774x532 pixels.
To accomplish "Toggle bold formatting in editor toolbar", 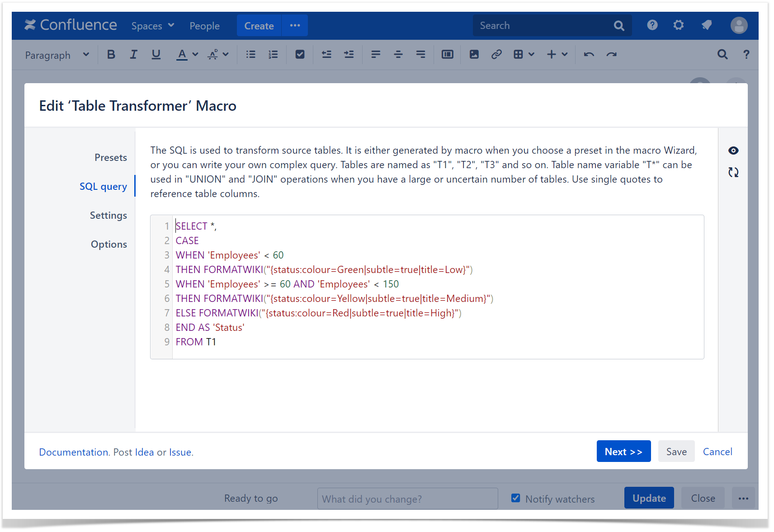I will (111, 55).
